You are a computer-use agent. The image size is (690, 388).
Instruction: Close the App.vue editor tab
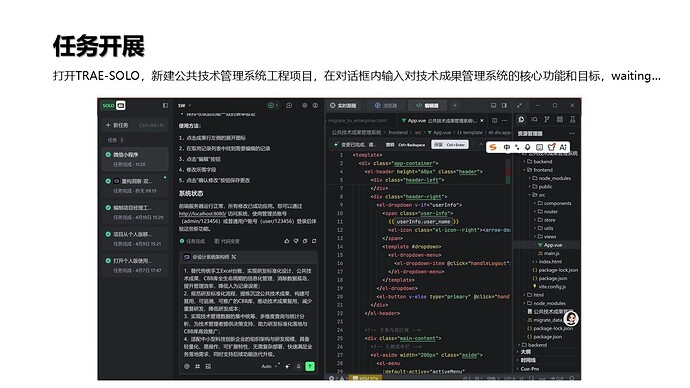coord(482,121)
